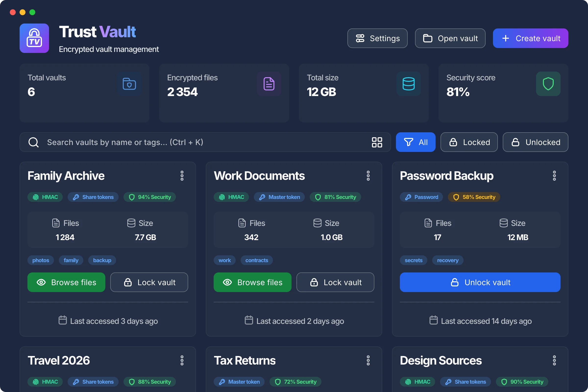Open Design Sources three-dot menu

coord(554,360)
